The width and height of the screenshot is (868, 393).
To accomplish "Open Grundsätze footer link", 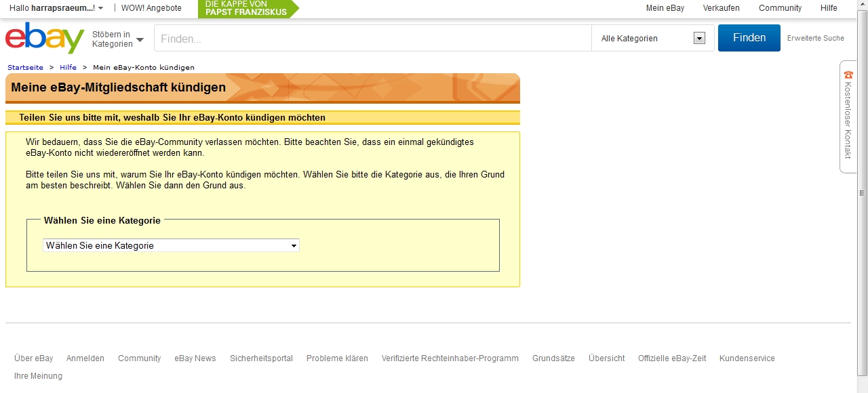I will 553,358.
